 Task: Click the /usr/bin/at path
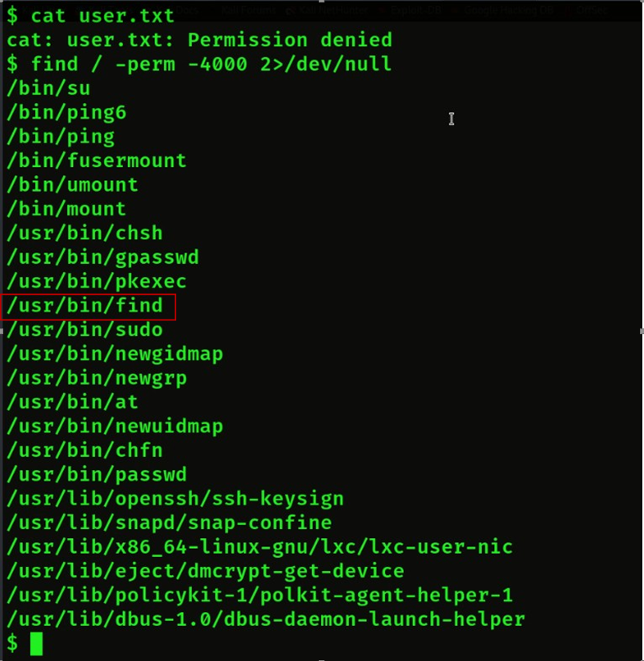(x=73, y=402)
